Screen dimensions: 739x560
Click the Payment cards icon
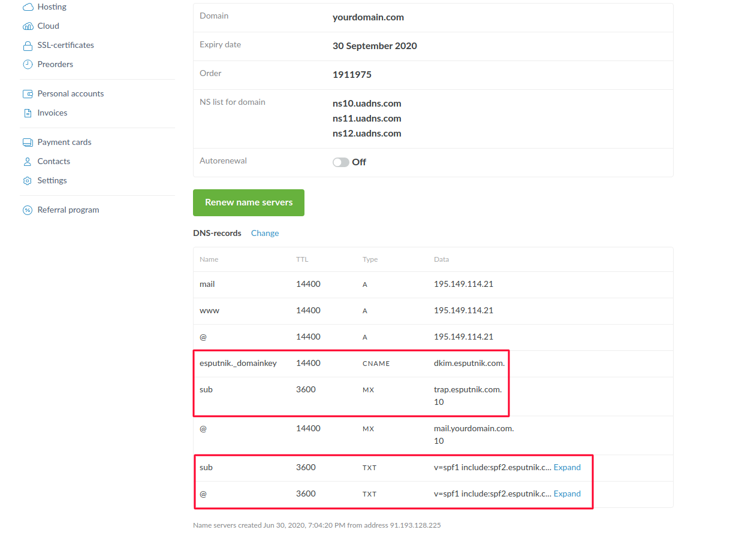tap(28, 143)
